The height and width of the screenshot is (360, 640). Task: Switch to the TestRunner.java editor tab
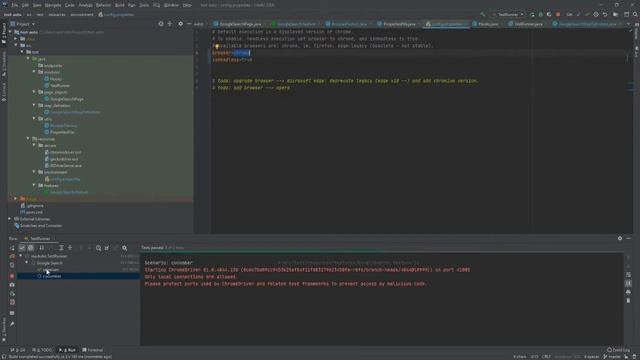click(x=525, y=24)
